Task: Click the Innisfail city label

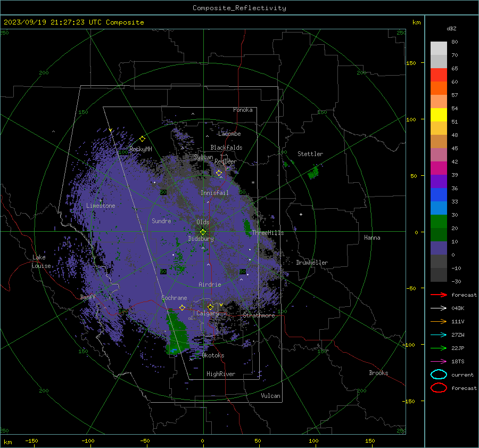Action: (214, 193)
